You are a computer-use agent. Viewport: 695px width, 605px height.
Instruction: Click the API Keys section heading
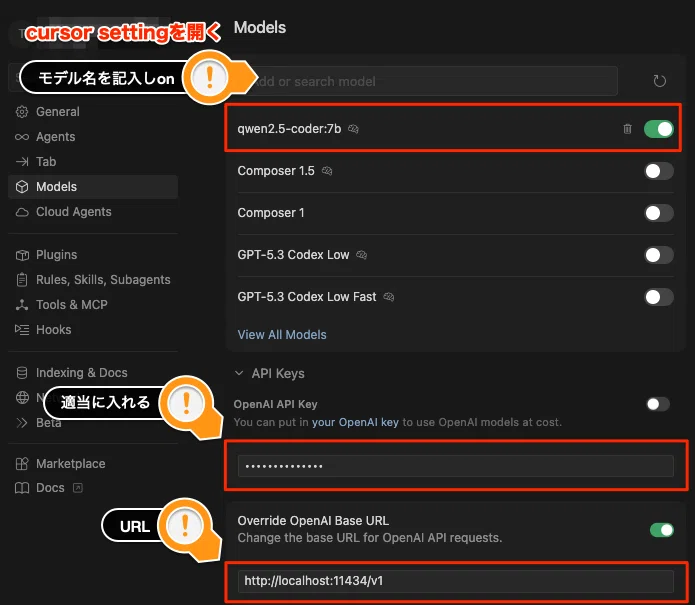(x=278, y=374)
